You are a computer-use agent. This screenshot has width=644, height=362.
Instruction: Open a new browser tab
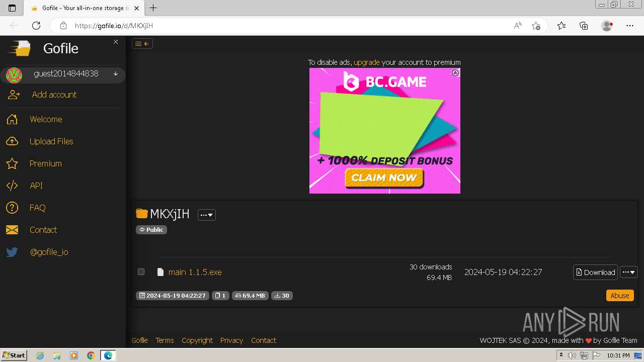tap(153, 8)
